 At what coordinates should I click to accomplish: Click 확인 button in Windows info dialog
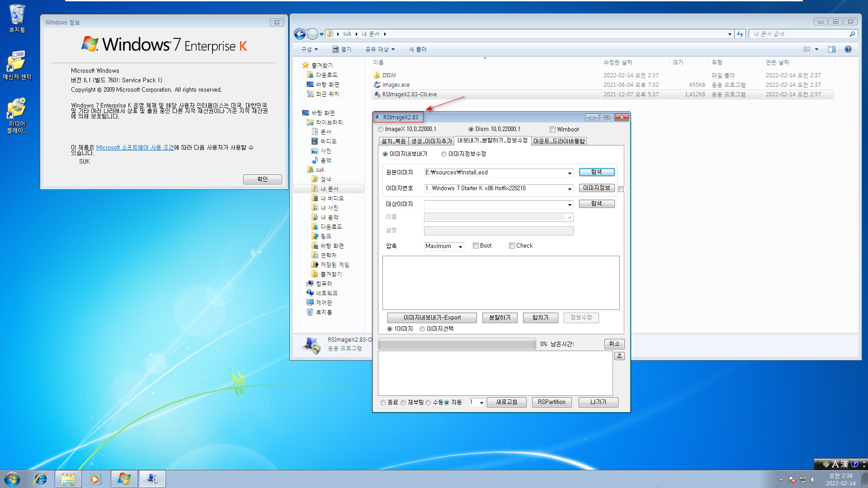pos(263,179)
